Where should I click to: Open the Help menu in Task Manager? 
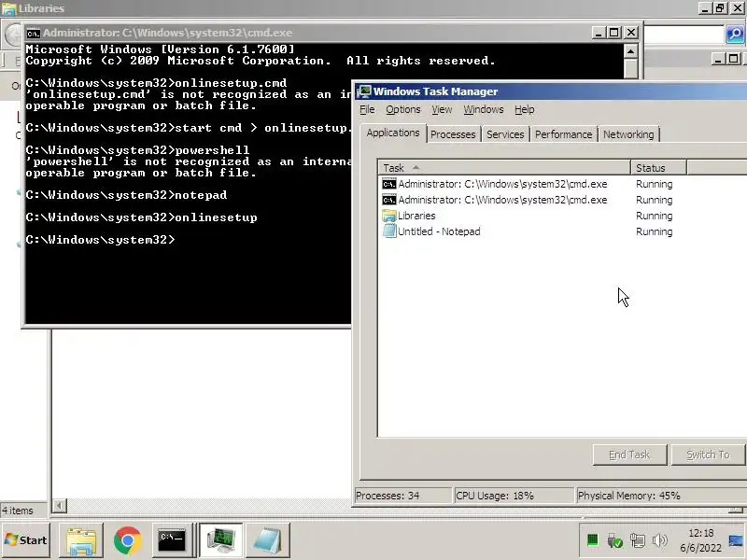(x=525, y=109)
